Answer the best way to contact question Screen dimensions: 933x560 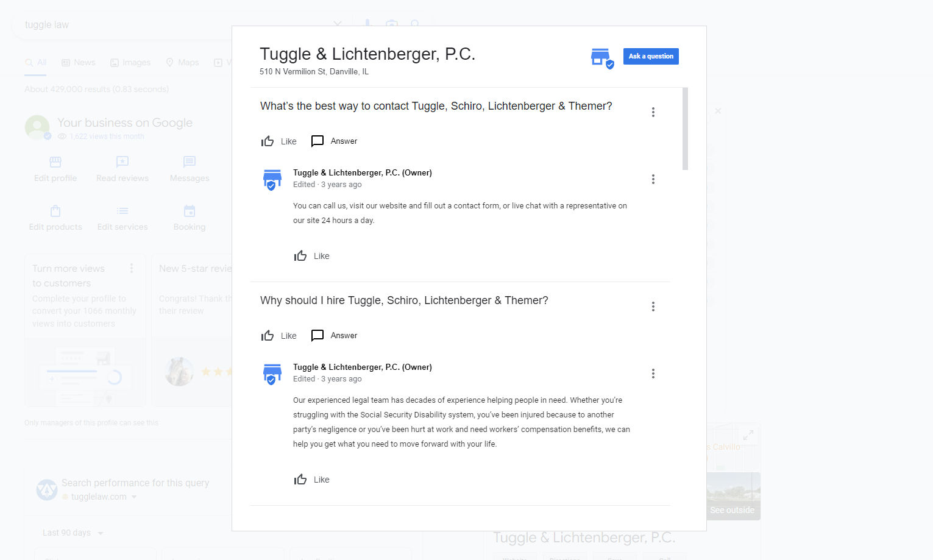click(334, 141)
